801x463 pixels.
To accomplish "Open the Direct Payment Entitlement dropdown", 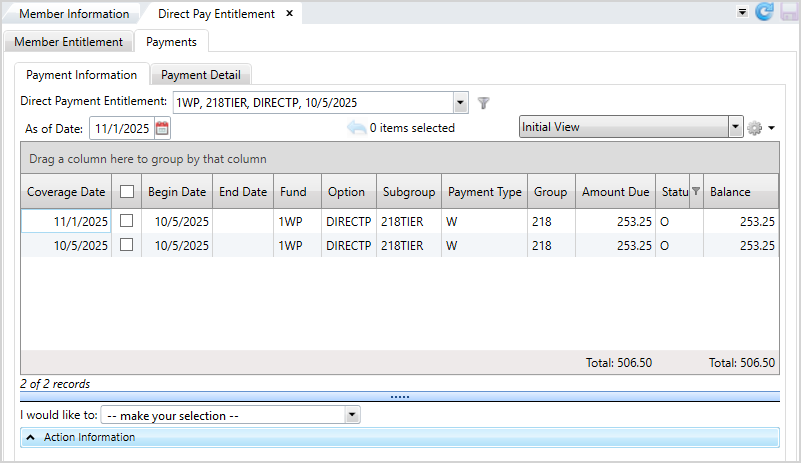I will point(460,102).
